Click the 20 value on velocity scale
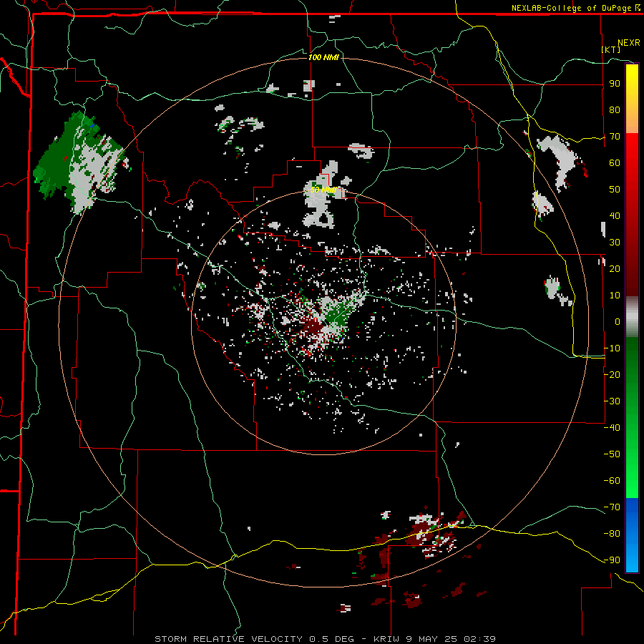 point(615,268)
